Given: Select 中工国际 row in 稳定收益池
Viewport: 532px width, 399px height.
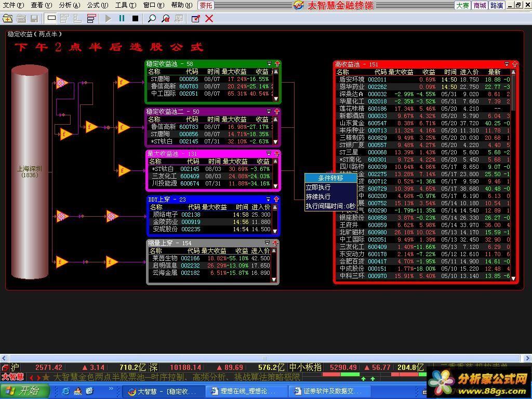Looking at the screenshot, I should pyautogui.click(x=210, y=94).
